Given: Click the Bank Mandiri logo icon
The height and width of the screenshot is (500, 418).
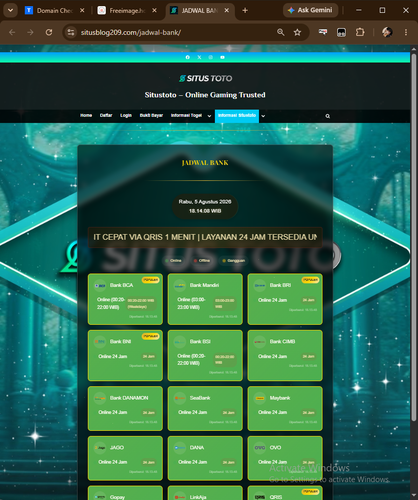Looking at the screenshot, I should [x=180, y=285].
